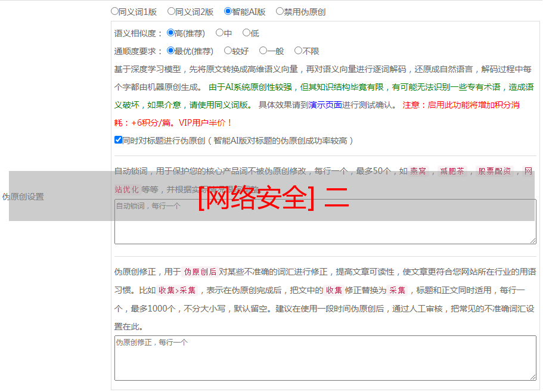Click the red VIP用户半价 notice text
This screenshot has width=543, height=392.
[205, 123]
